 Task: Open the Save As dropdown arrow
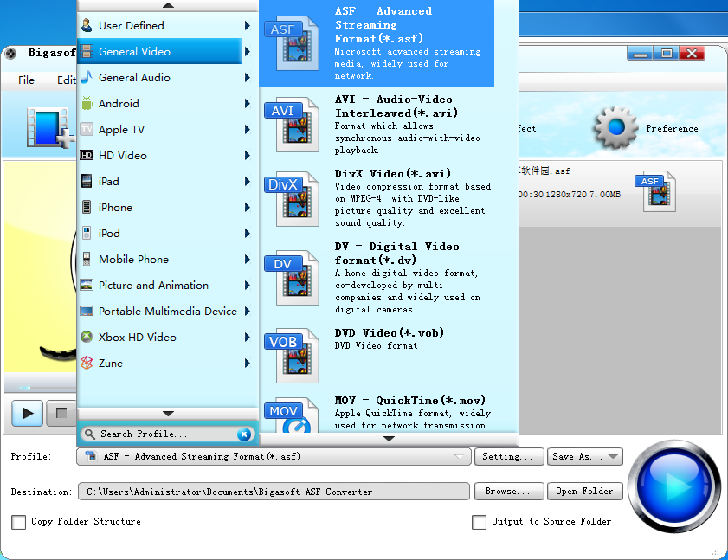click(614, 456)
